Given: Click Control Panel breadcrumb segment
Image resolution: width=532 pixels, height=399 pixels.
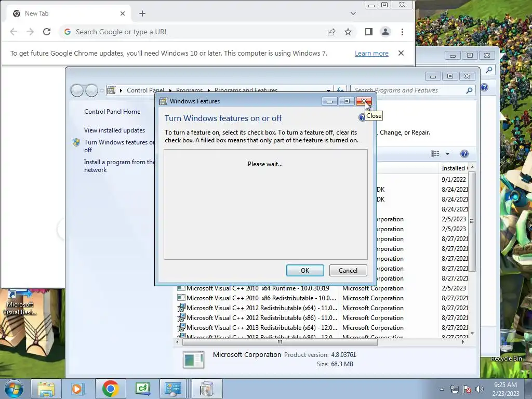Looking at the screenshot, I should 145,90.
